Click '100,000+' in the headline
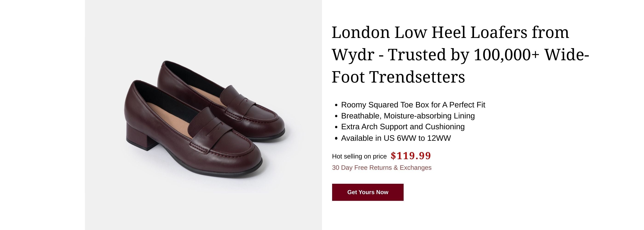This screenshot has width=644, height=230. pyautogui.click(x=506, y=55)
